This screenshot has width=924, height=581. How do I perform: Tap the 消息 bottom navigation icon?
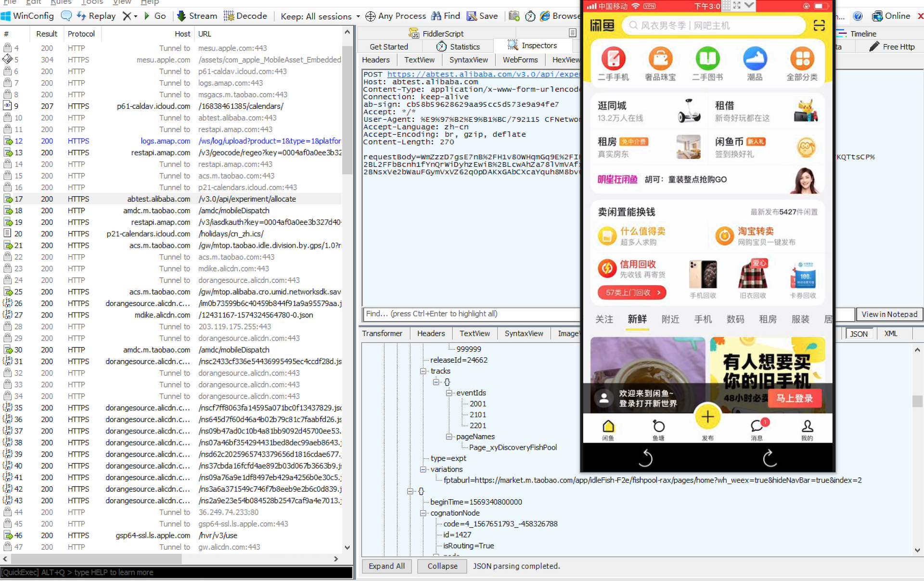pyautogui.click(x=757, y=426)
